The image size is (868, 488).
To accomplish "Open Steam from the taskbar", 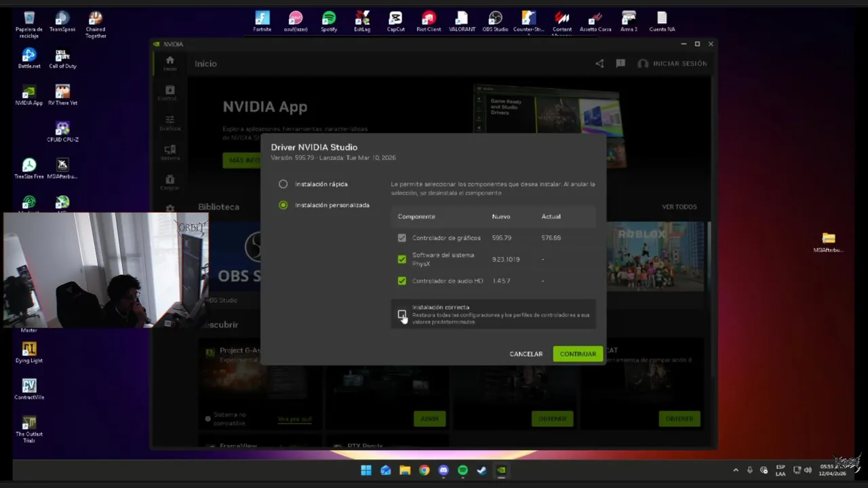I will click(x=482, y=470).
